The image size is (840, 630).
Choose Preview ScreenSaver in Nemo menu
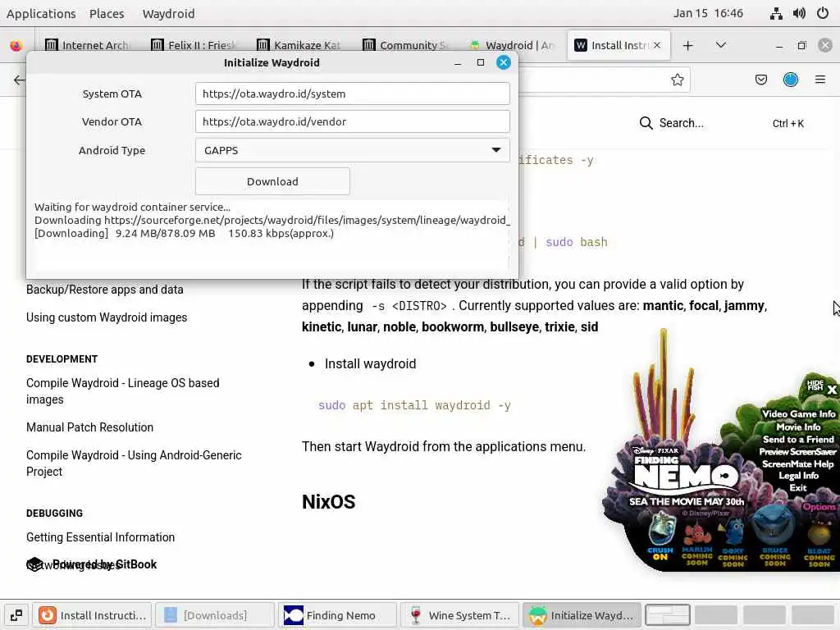797,452
